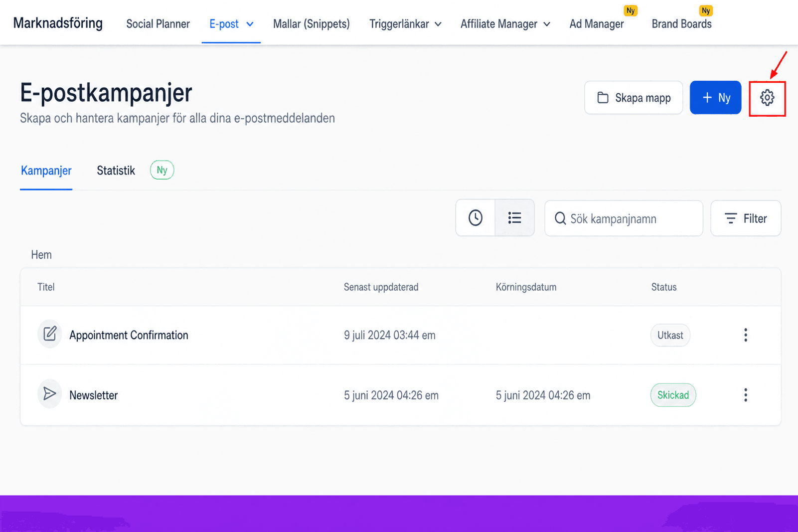Select the Kampanjer tab

(46, 171)
